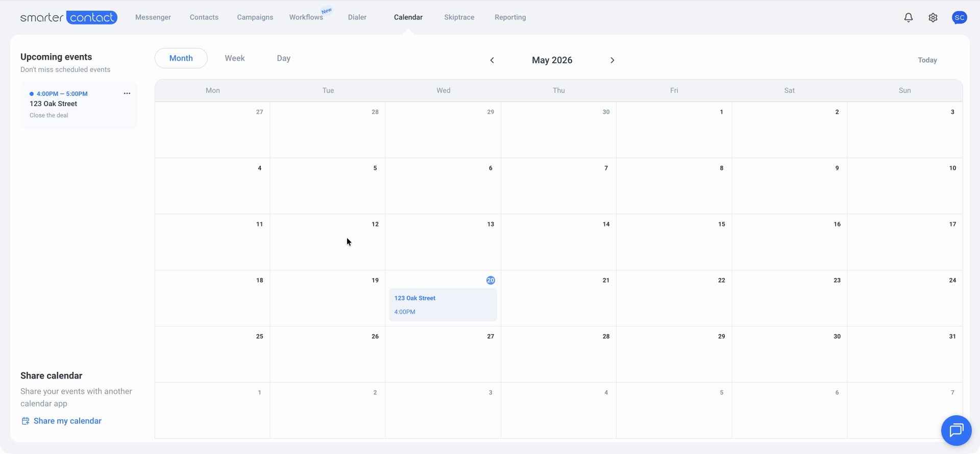Screen dimensions: 980x454
Task: Switch to Month view
Action: (181, 58)
